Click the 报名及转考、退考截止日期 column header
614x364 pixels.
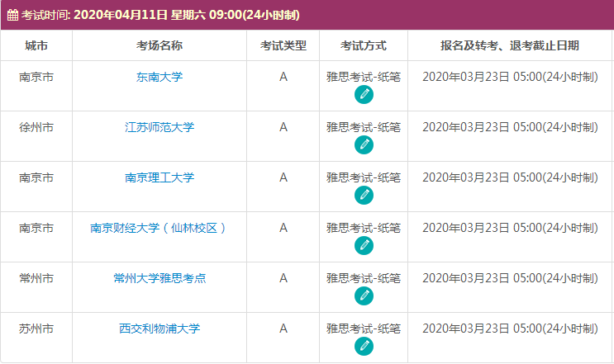[509, 45]
